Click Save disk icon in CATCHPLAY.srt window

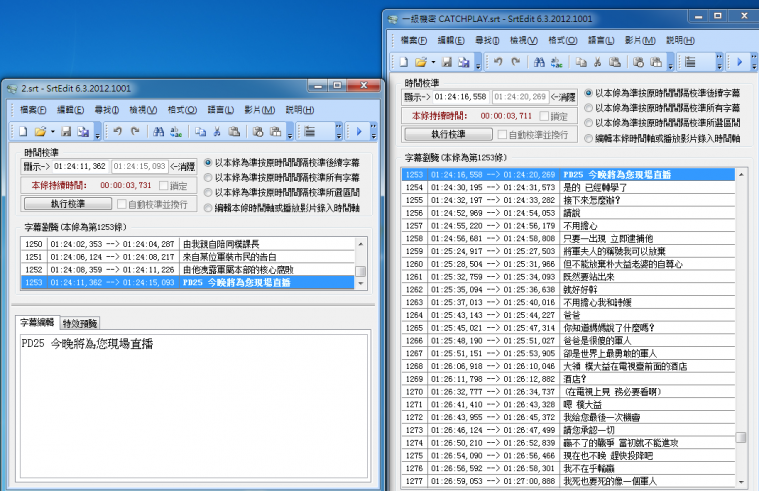447,62
